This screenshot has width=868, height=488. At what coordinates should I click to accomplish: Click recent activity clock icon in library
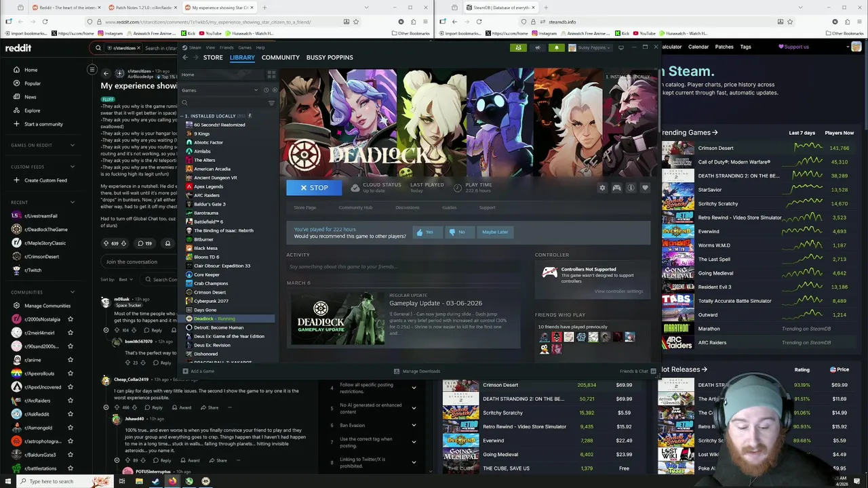(x=266, y=90)
